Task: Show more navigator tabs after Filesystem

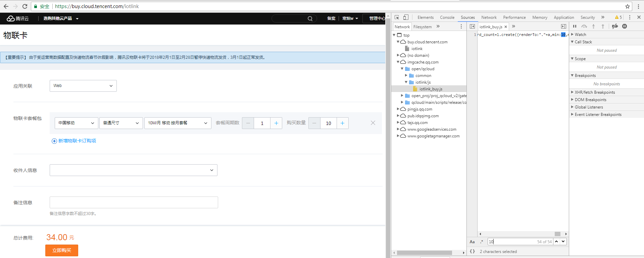Action: coord(438,27)
